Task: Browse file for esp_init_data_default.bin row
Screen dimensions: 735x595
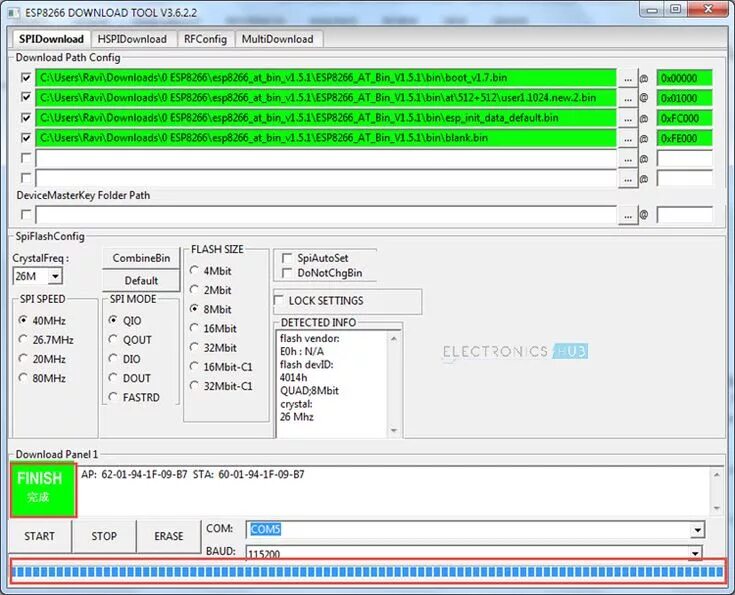Action: (x=628, y=119)
